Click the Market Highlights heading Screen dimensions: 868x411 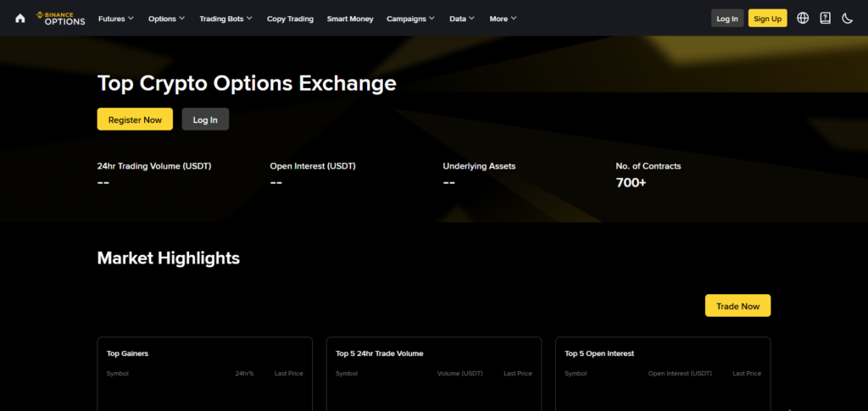click(169, 258)
